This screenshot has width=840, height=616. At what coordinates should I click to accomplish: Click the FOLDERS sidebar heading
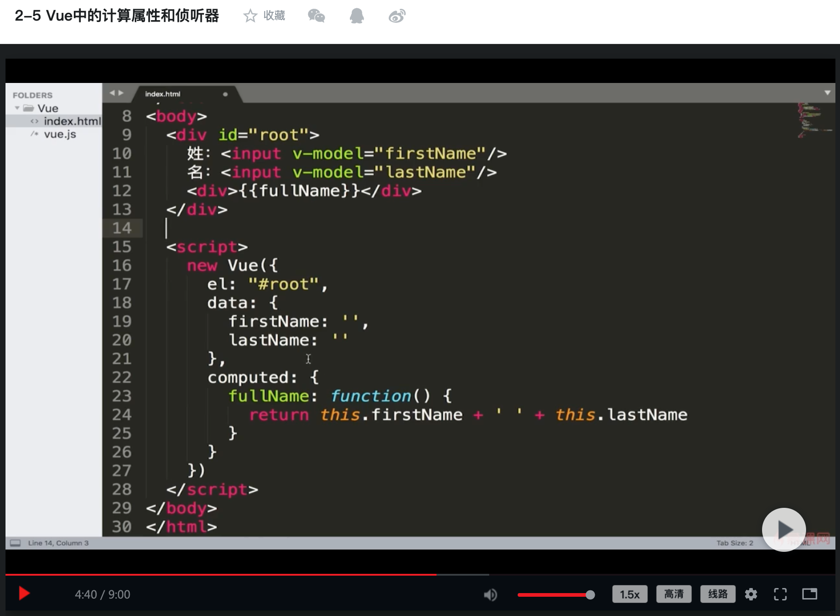coord(33,95)
